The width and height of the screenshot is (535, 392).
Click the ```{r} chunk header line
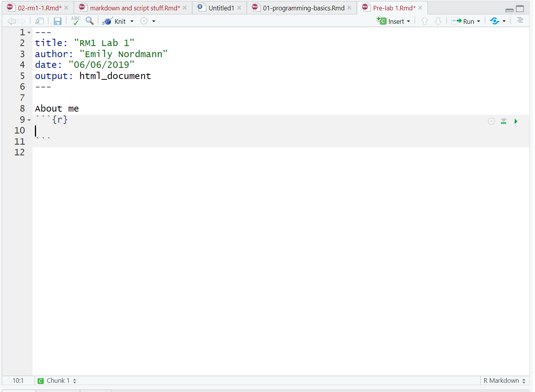[x=51, y=120]
